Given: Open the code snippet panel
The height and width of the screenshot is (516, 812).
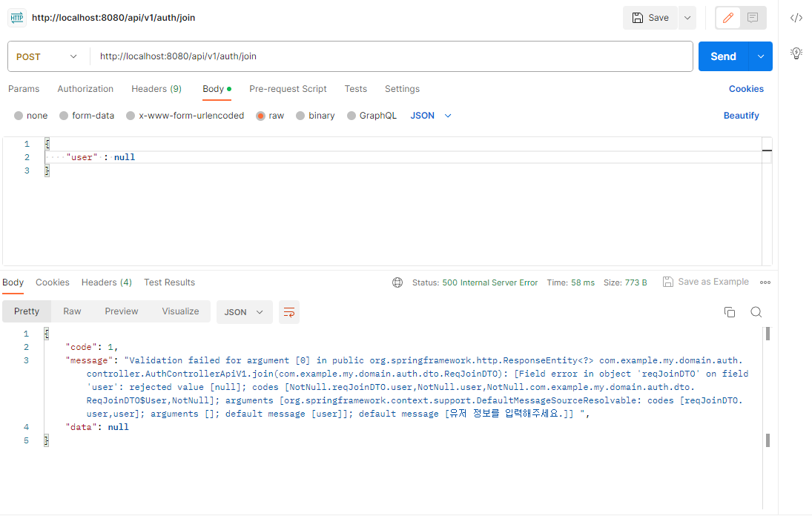Looking at the screenshot, I should click(797, 17).
